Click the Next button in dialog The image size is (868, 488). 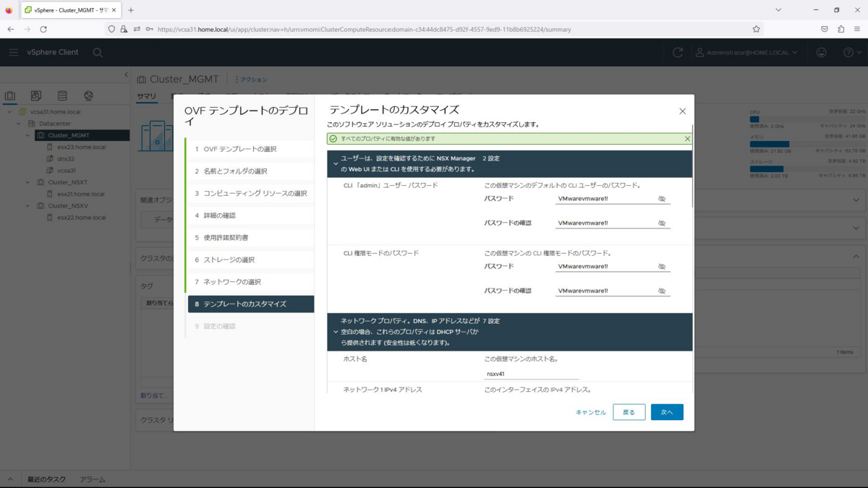pyautogui.click(x=667, y=412)
